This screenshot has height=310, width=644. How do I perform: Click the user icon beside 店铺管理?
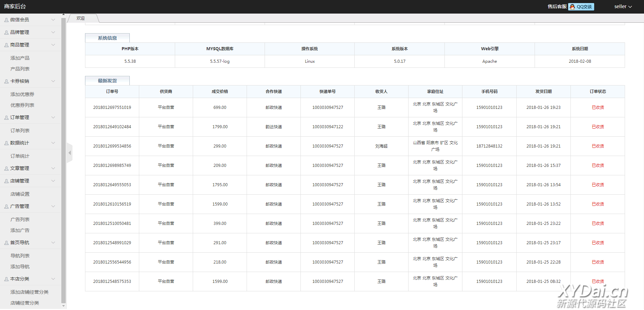click(6, 181)
